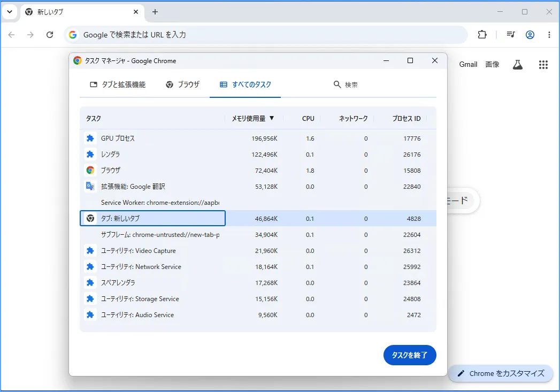Sort by the CPU column header
Image resolution: width=560 pixels, height=392 pixels.
(308, 119)
